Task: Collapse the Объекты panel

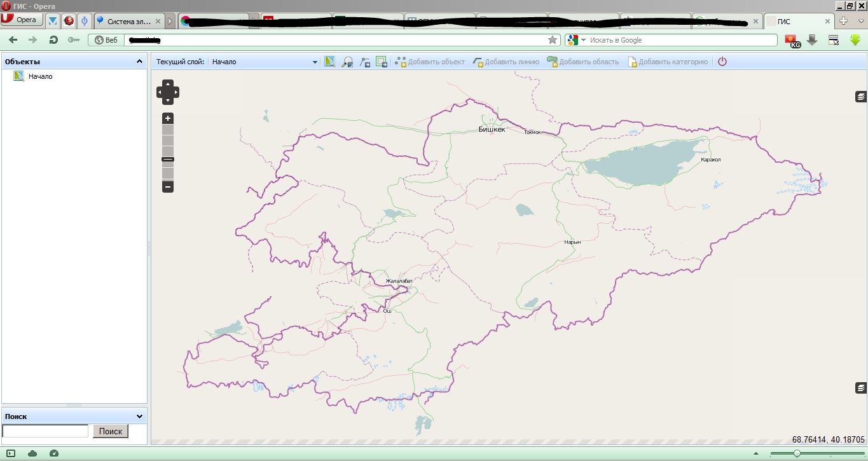Action: click(x=139, y=62)
